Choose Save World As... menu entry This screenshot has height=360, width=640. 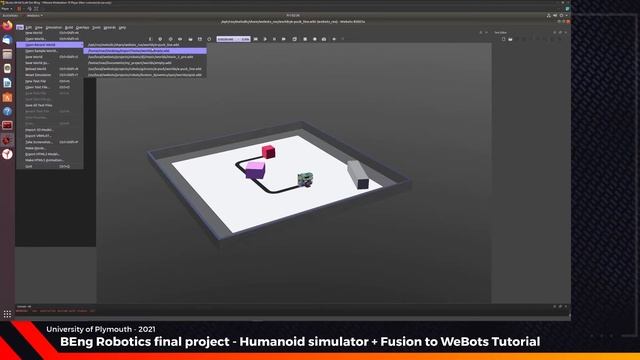(x=50, y=63)
